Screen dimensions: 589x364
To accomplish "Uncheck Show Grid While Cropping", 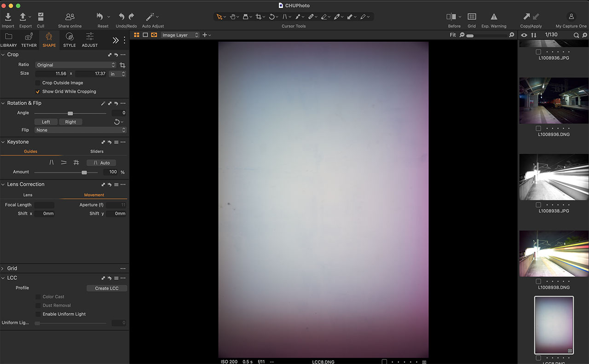I will [38, 92].
